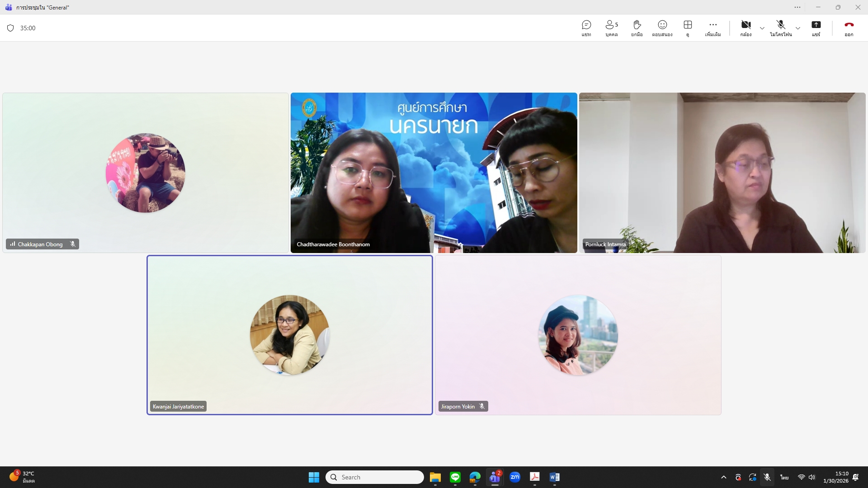Click the shield security icon beside timer
The image size is (868, 488).
[x=10, y=28]
